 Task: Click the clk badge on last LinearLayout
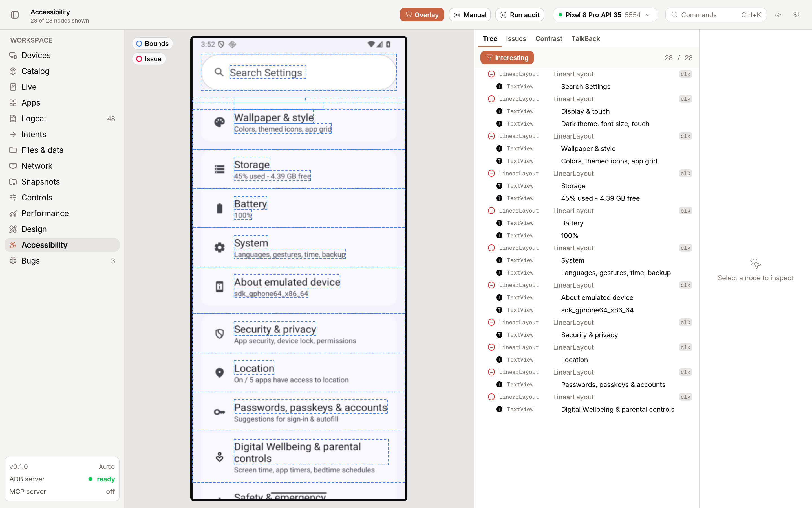click(x=685, y=397)
